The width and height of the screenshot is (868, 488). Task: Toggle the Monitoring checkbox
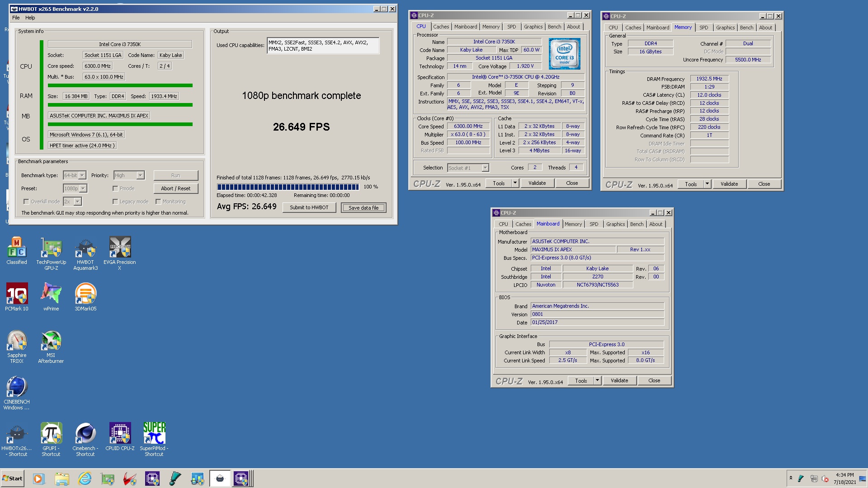pyautogui.click(x=158, y=202)
